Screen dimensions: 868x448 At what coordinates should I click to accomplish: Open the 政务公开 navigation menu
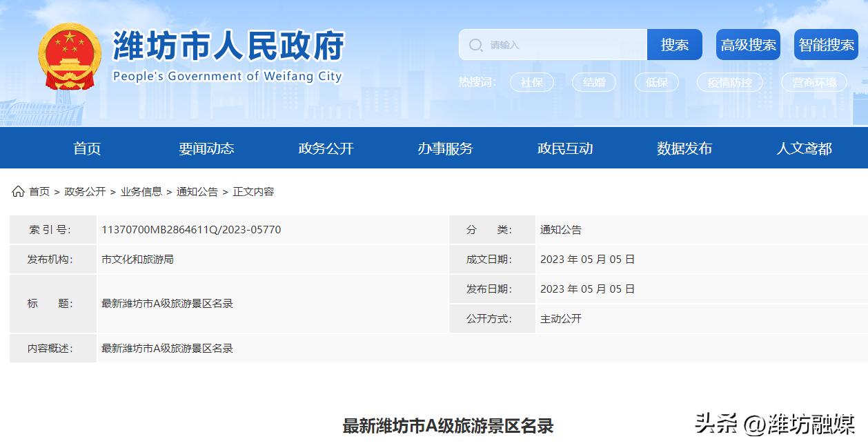click(325, 148)
